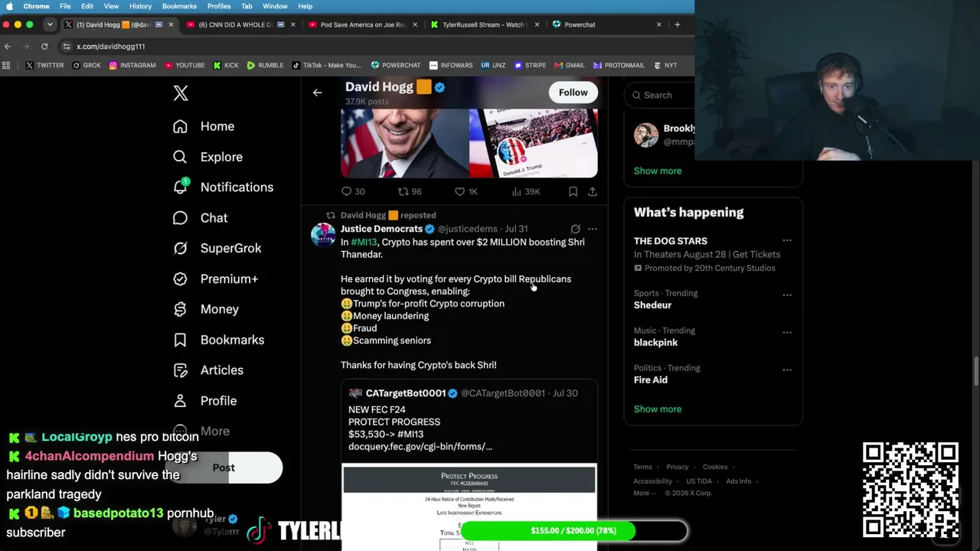This screenshot has height=551, width=980.
Task: Open the KICK bookmark
Action: click(x=225, y=65)
